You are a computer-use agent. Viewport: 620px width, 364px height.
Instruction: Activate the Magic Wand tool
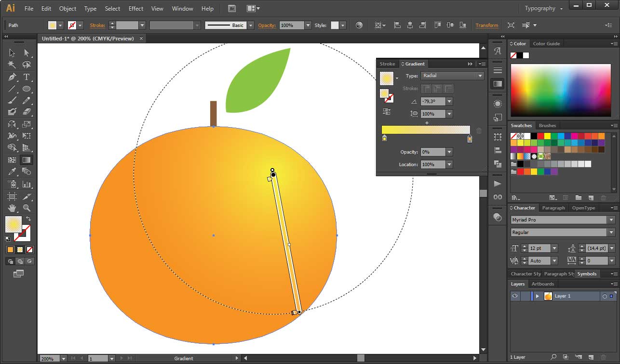click(11, 64)
